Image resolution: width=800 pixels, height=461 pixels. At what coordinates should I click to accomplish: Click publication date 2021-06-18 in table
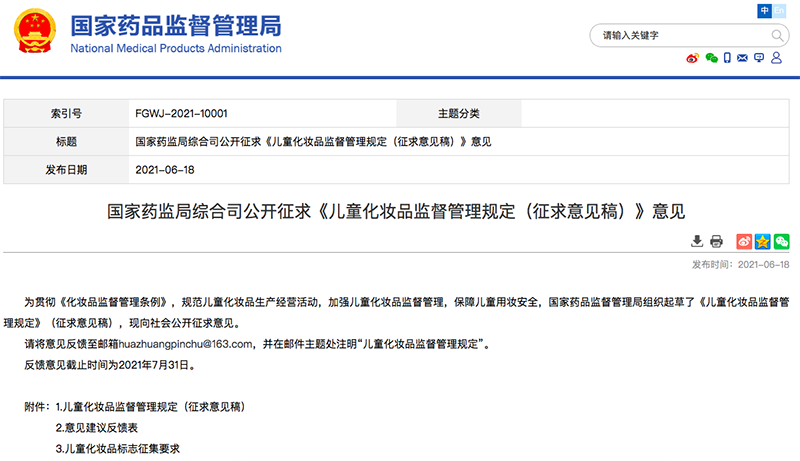165,170
